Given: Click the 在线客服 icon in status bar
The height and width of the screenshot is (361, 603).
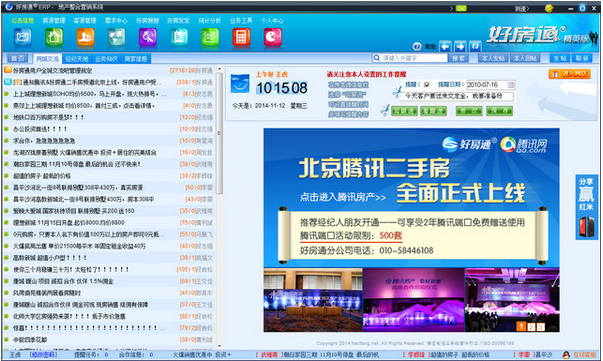Looking at the screenshot, I should 566,355.
